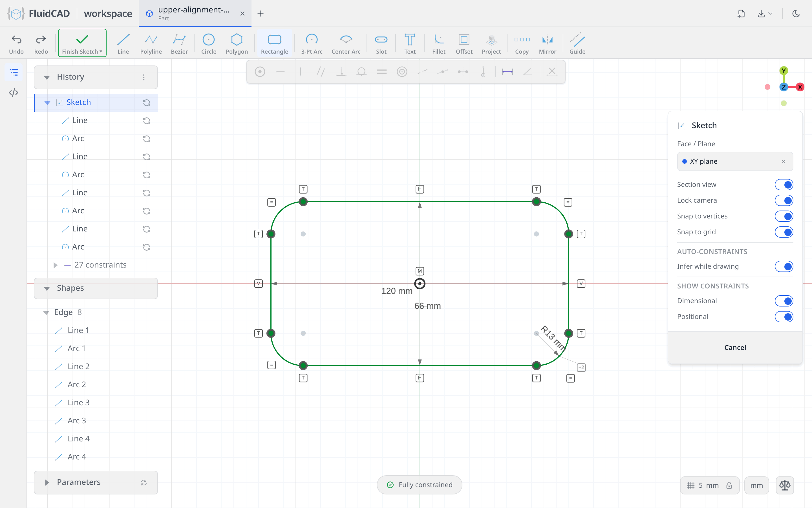Add a new tab with plus
The image size is (812, 508).
(261, 14)
